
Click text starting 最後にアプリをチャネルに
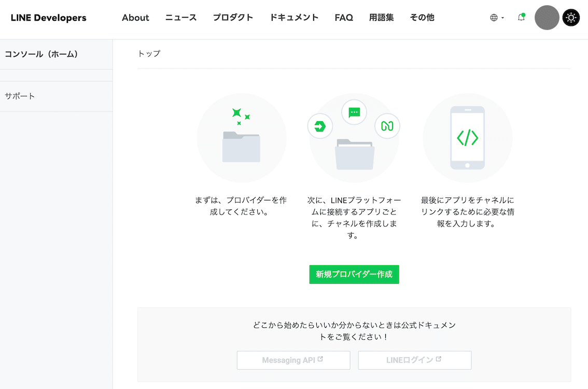[467, 212]
